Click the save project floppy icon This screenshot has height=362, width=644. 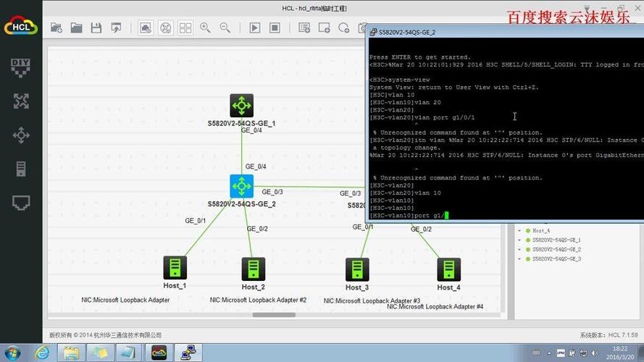point(96,28)
